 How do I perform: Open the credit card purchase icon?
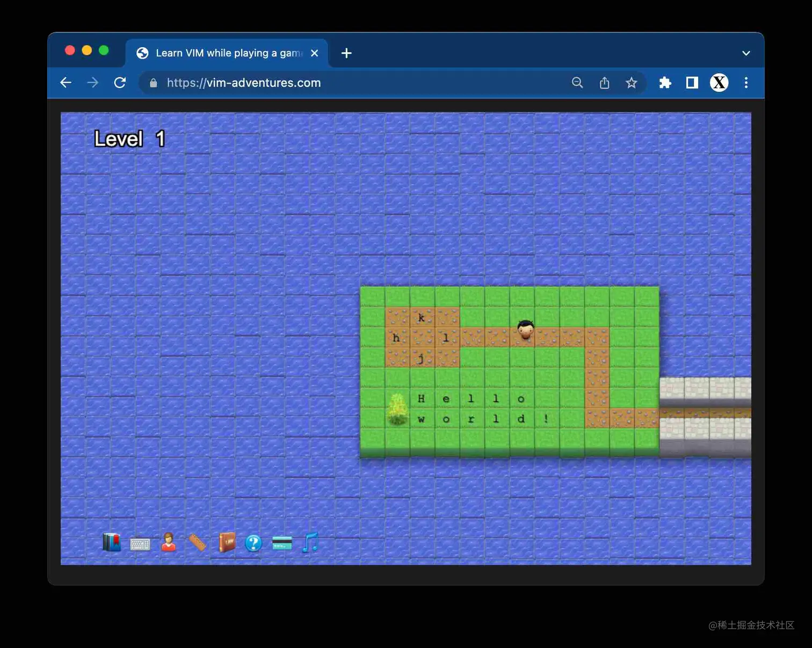pyautogui.click(x=282, y=543)
